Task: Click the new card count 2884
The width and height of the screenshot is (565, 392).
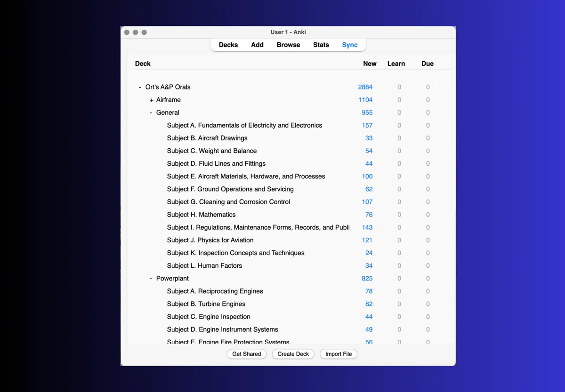Action: [x=365, y=87]
